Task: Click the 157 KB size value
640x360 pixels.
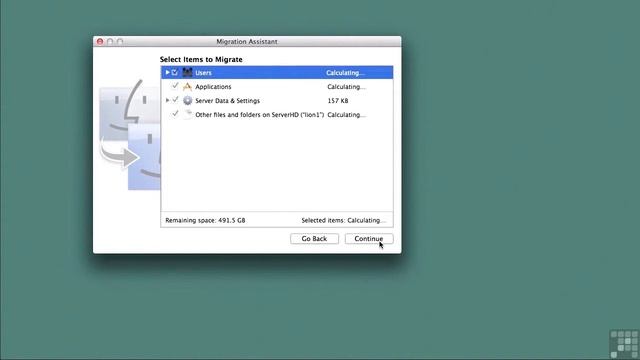Action: [338, 101]
